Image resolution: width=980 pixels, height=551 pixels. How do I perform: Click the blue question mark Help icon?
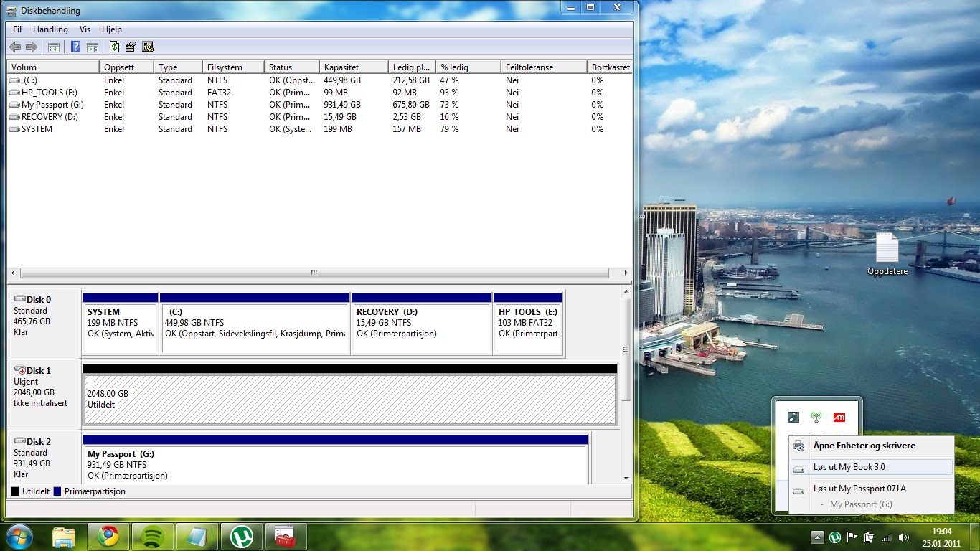click(75, 47)
